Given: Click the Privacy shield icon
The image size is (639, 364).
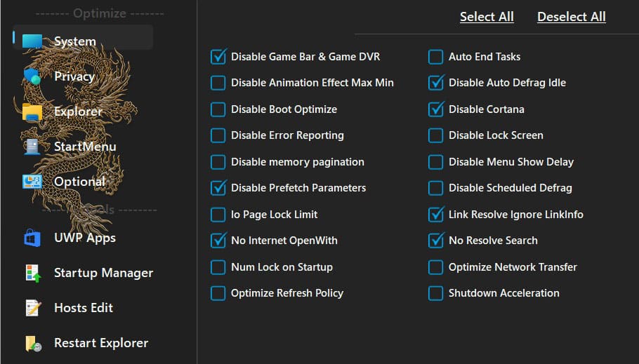Looking at the screenshot, I should (x=32, y=76).
